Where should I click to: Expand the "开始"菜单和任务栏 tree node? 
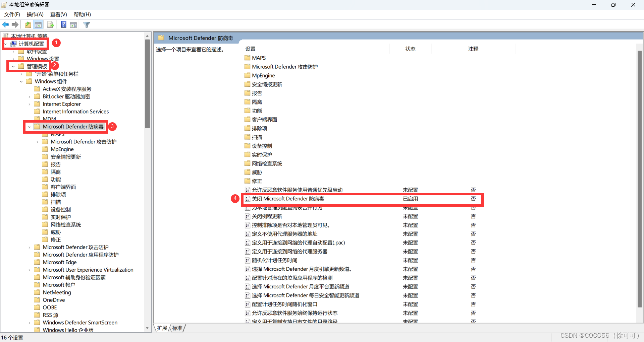[x=21, y=74]
